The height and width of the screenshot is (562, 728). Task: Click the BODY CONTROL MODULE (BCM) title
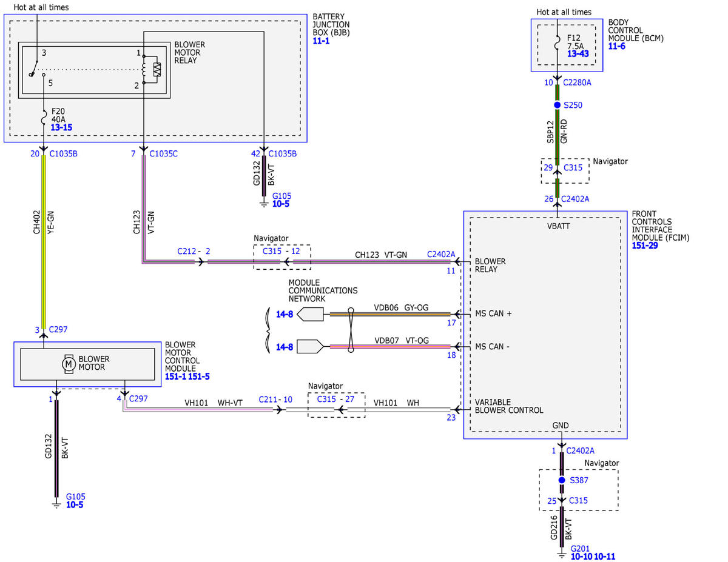(636, 30)
